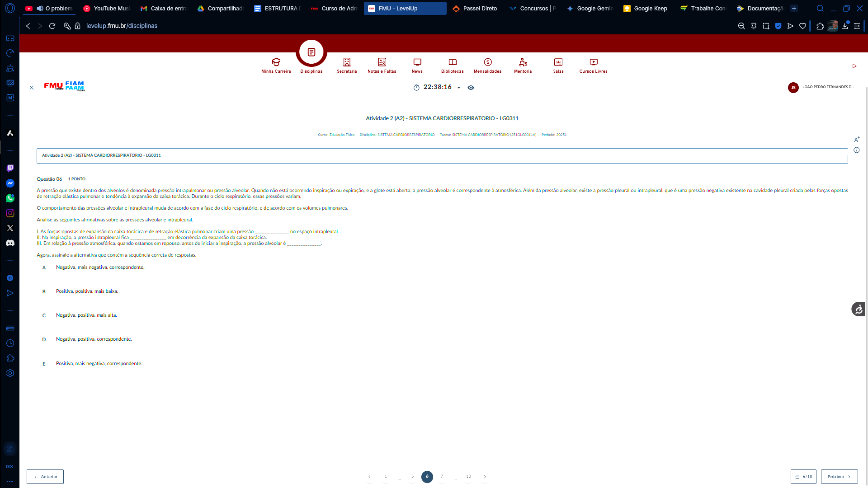Image resolution: width=868 pixels, height=488 pixels.
Task: Open Bibliotecas book icon
Action: 452,62
